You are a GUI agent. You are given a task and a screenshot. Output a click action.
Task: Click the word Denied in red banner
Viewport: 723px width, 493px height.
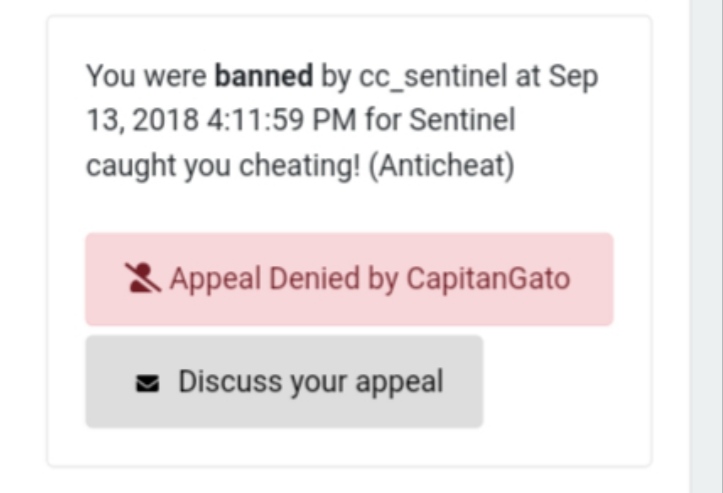(314, 279)
